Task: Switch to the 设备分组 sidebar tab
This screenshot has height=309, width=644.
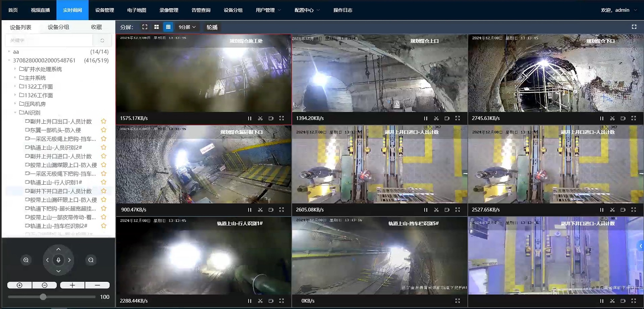Action: pyautogui.click(x=58, y=27)
